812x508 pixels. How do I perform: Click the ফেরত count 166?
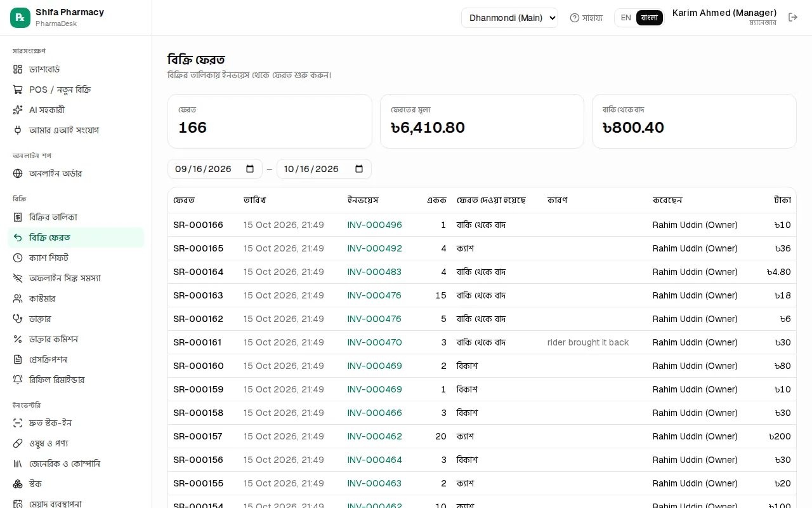pyautogui.click(x=193, y=128)
